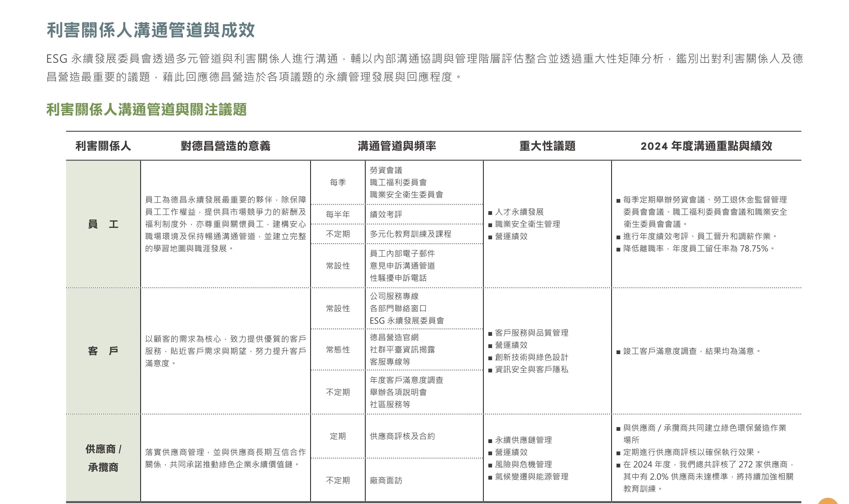Screen dimensions: 849x504
Task: Click the 每半年 frequency cell
Action: 338,214
